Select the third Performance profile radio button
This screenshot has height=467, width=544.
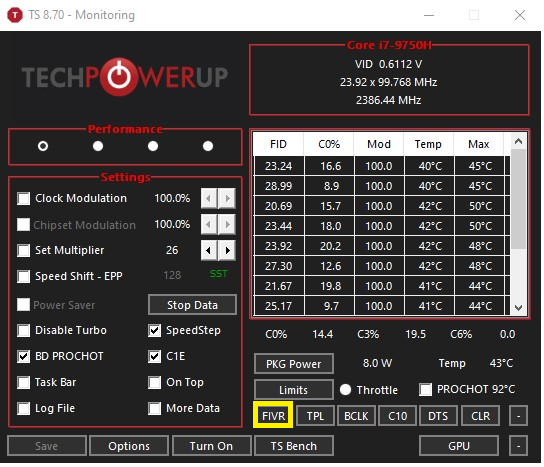tap(153, 146)
